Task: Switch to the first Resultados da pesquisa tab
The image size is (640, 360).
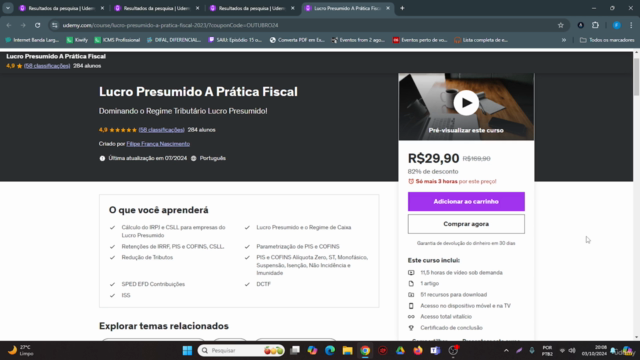Action: (x=61, y=8)
